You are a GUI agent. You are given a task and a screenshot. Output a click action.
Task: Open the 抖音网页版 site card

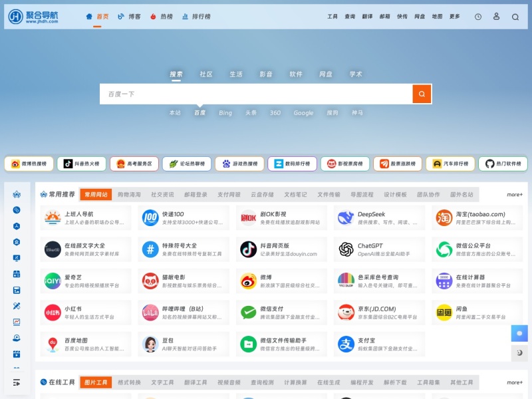(281, 249)
